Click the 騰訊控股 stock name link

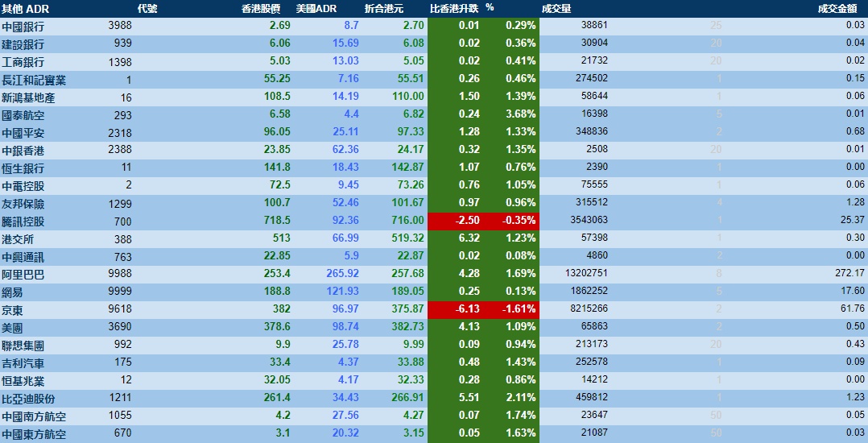point(23,221)
